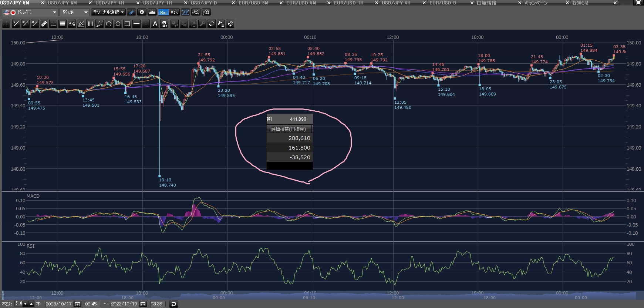Open the ドル/円 currency pair dropdown

(30, 12)
